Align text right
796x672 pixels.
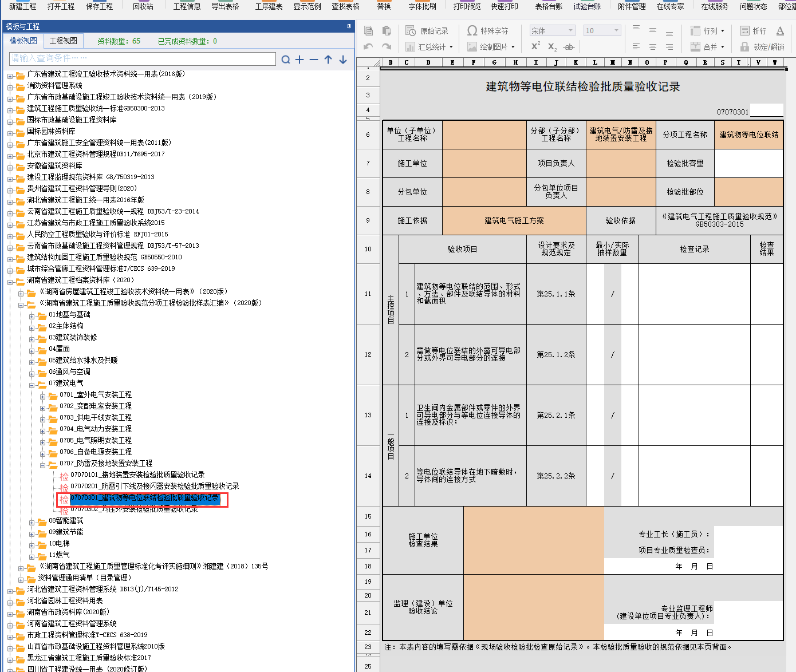[669, 47]
